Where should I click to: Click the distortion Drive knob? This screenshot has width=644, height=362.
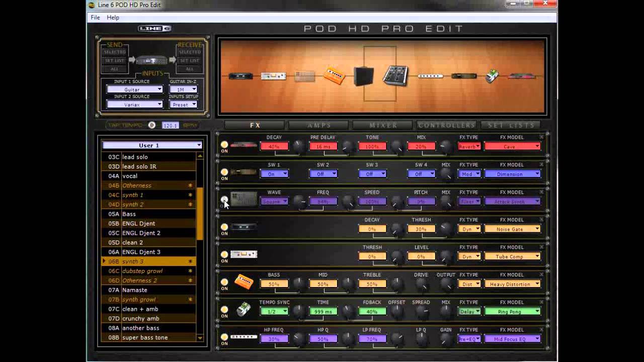click(x=422, y=285)
